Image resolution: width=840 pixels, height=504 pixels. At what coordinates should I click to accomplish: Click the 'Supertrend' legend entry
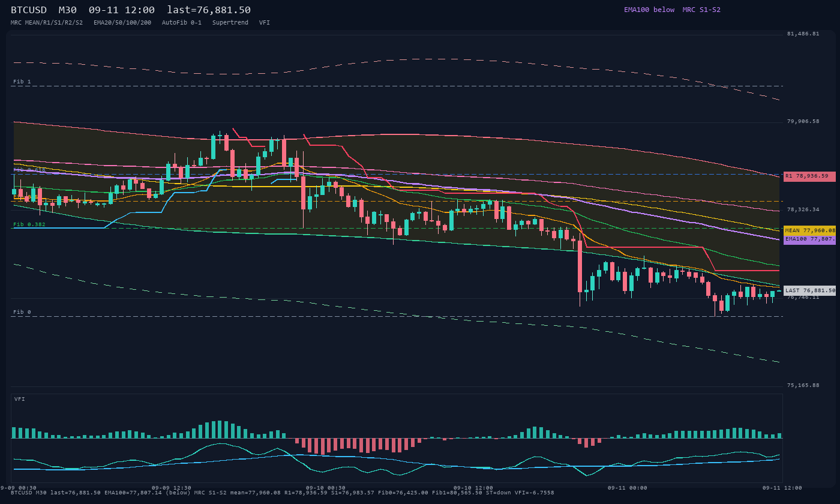230,23
